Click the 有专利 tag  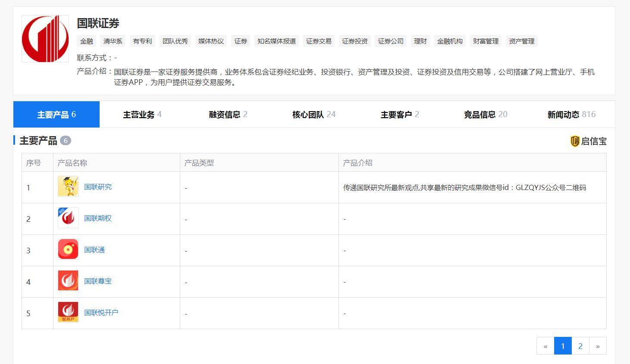tap(143, 41)
